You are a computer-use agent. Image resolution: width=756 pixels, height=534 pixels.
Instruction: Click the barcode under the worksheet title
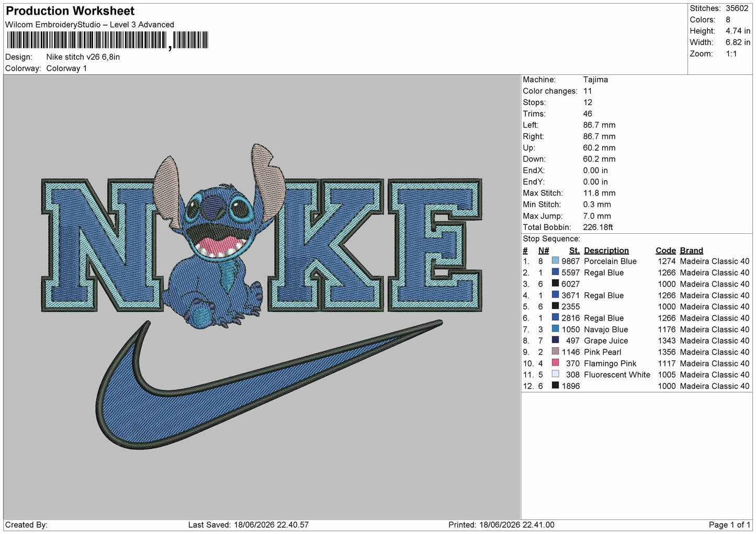[x=108, y=40]
